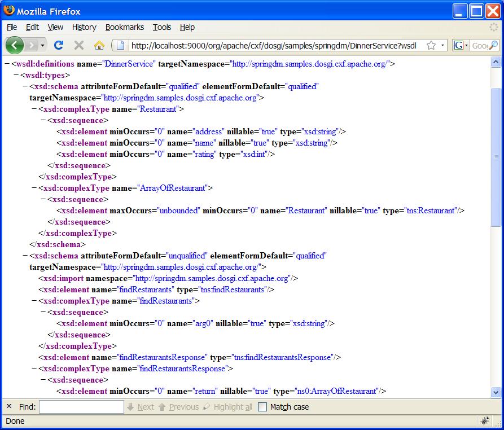Collapse the wsdl:definitions root node
This screenshot has width=504, height=430.
pyautogui.click(x=7, y=64)
